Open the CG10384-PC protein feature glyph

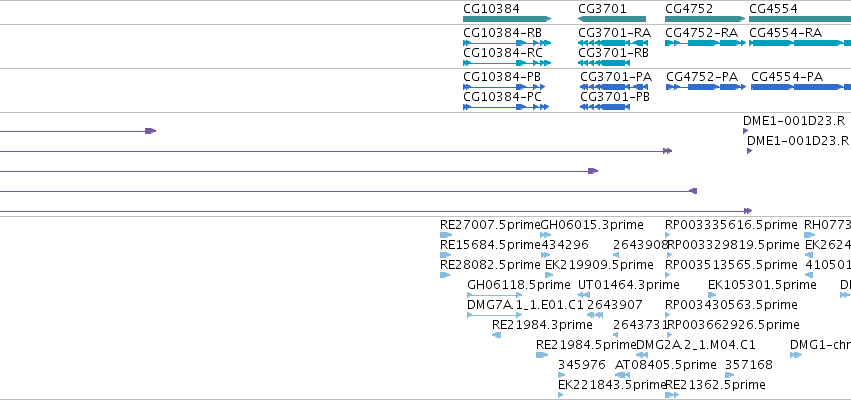click(506, 107)
